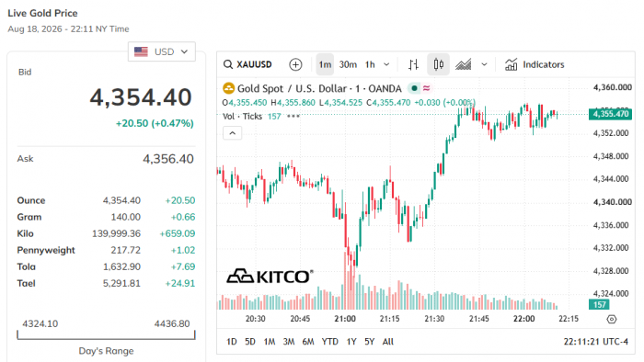
Task: Set the date range to 6M
Action: (308, 342)
